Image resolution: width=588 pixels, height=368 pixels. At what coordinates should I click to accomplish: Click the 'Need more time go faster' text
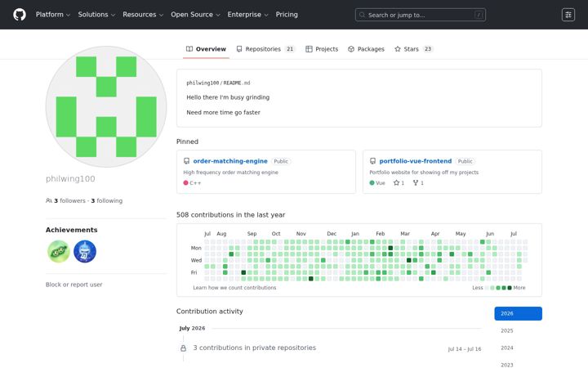click(223, 112)
